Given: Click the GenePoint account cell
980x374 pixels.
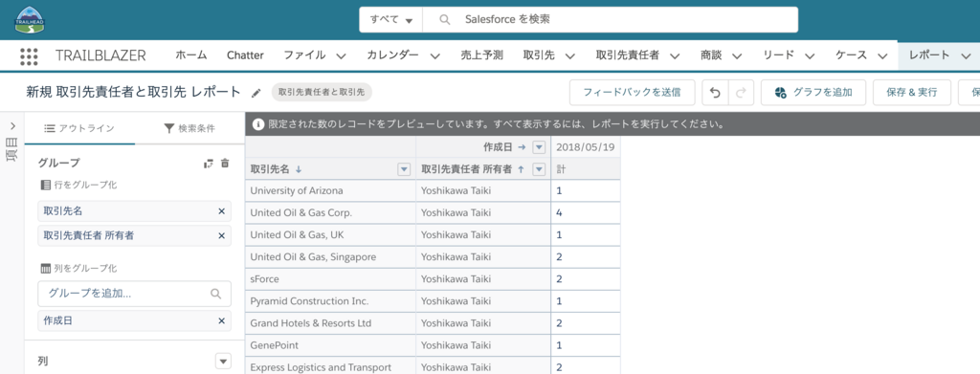Looking at the screenshot, I should (x=330, y=345).
